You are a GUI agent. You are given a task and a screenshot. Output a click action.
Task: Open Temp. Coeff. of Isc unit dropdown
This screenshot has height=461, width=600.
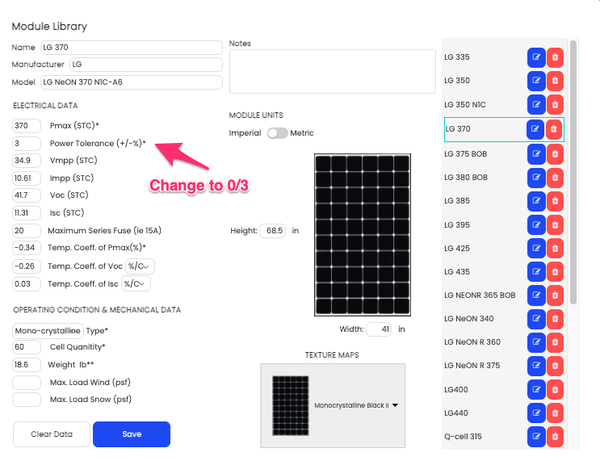(x=136, y=284)
